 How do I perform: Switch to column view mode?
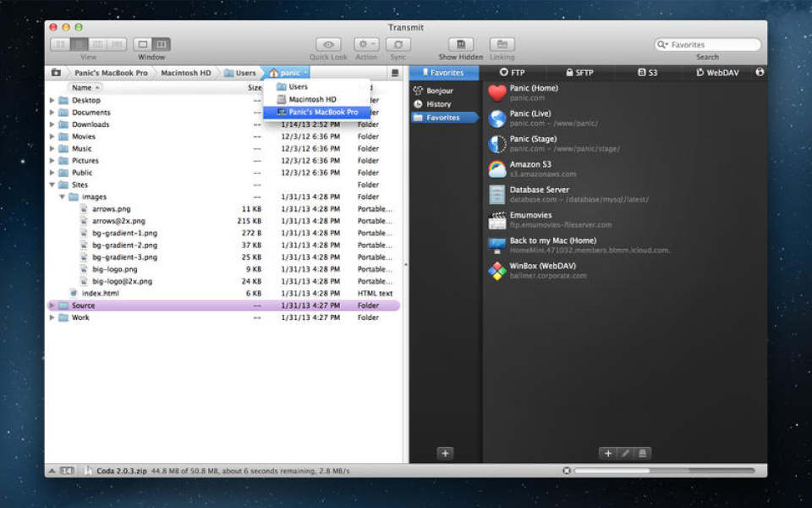coord(98,45)
